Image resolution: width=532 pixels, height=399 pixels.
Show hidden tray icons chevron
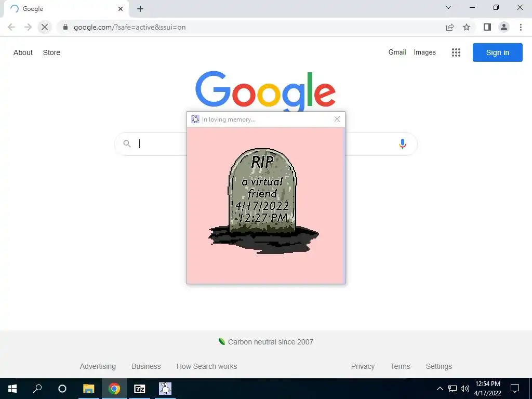[x=440, y=389]
